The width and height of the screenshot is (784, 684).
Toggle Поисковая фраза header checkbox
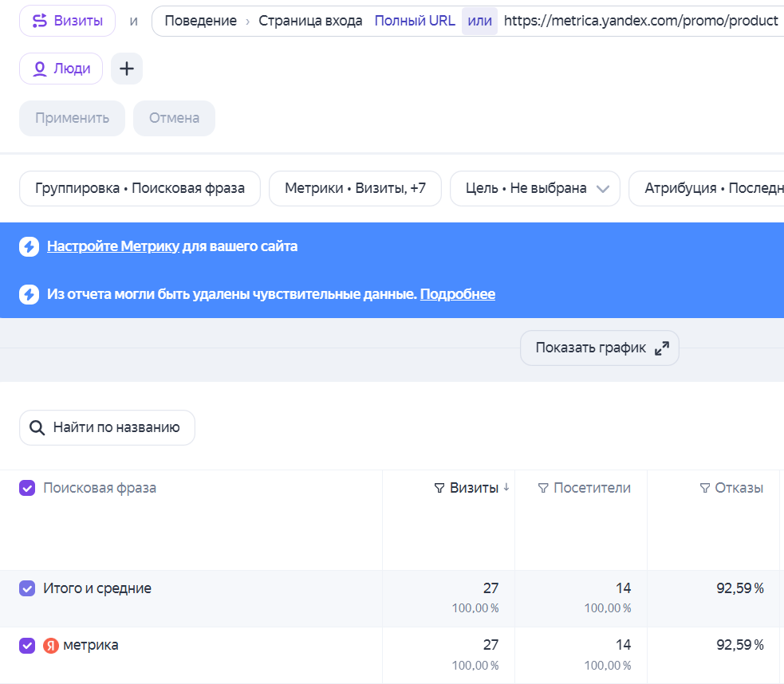[x=27, y=488]
